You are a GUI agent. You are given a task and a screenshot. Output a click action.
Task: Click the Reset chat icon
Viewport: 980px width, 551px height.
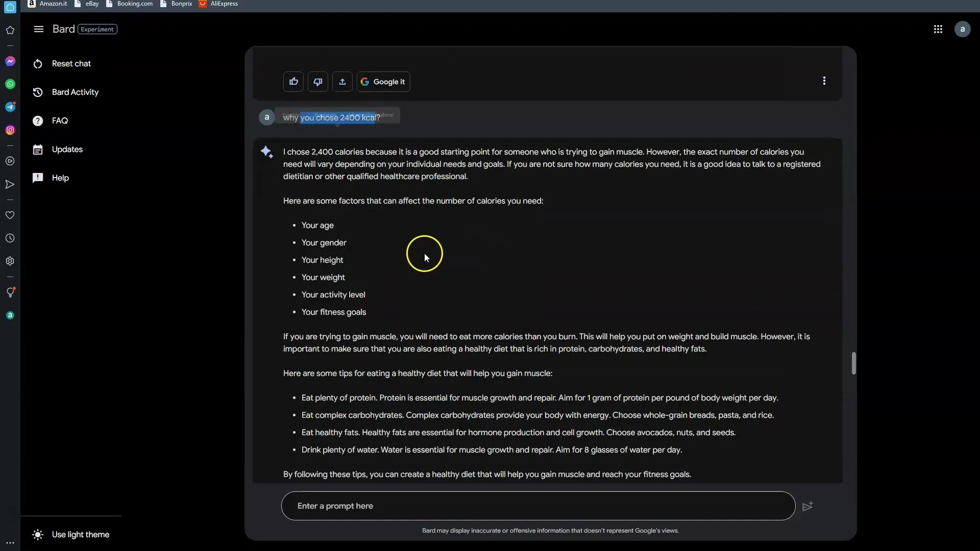[37, 63]
